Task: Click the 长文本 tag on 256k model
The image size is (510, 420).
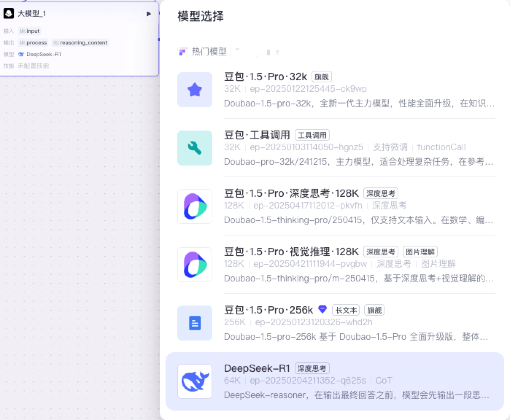Action: [346, 310]
